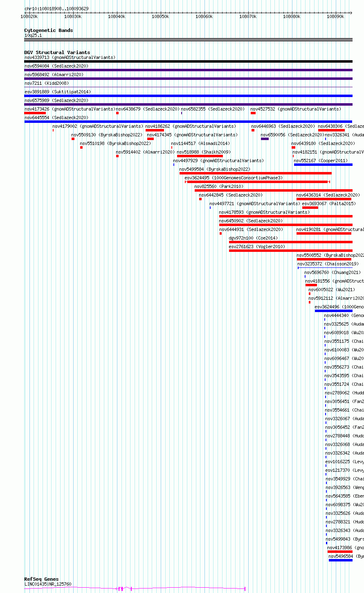Click the blue nsv552167 feature bar
364x593 pixels.
tap(323, 165)
